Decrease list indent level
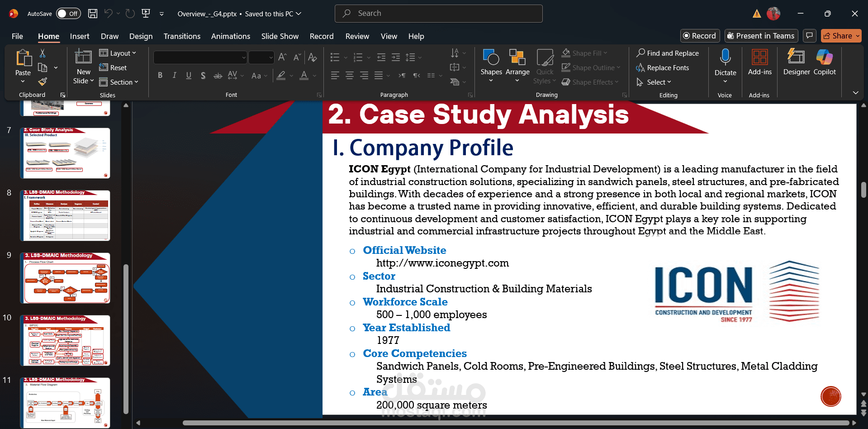868x429 pixels. coord(381,57)
